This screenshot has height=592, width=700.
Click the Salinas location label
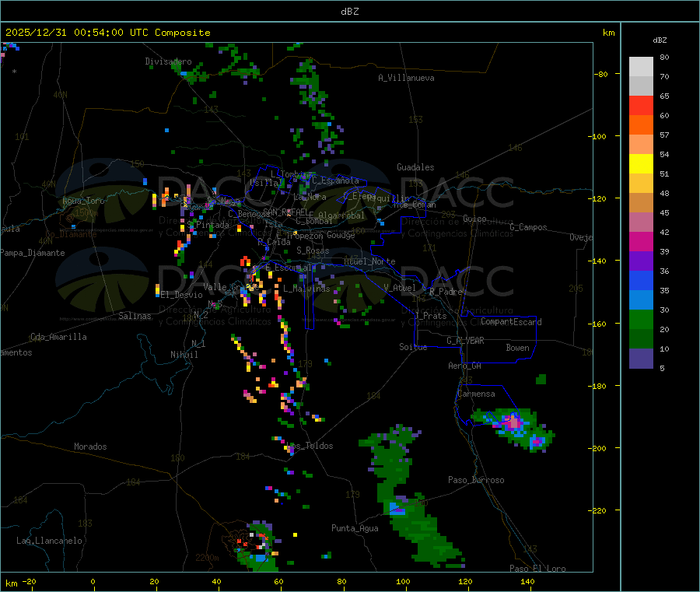click(135, 316)
